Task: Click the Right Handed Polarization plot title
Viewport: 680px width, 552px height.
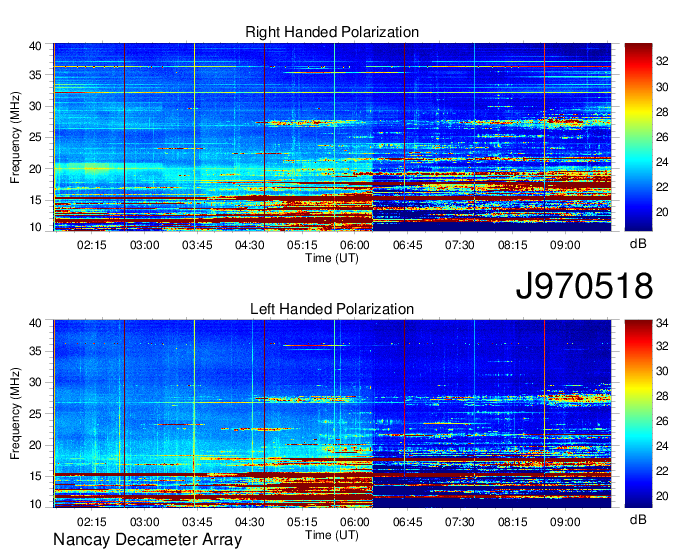Action: 332,32
